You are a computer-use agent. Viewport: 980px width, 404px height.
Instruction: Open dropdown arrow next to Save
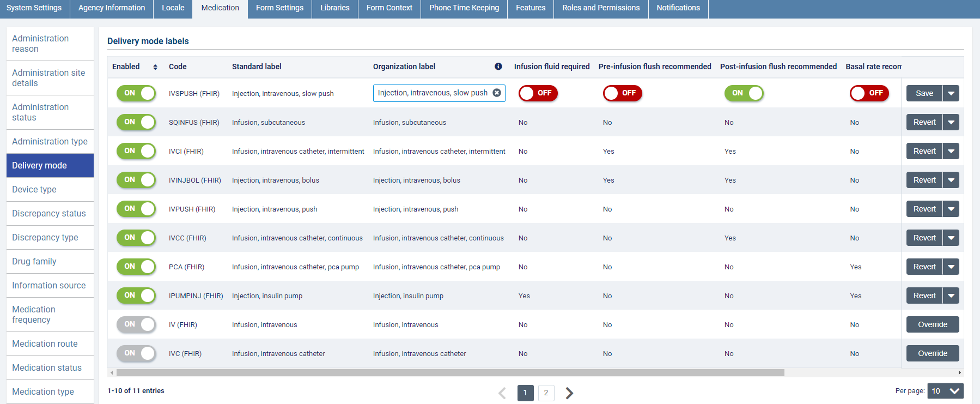pos(951,93)
